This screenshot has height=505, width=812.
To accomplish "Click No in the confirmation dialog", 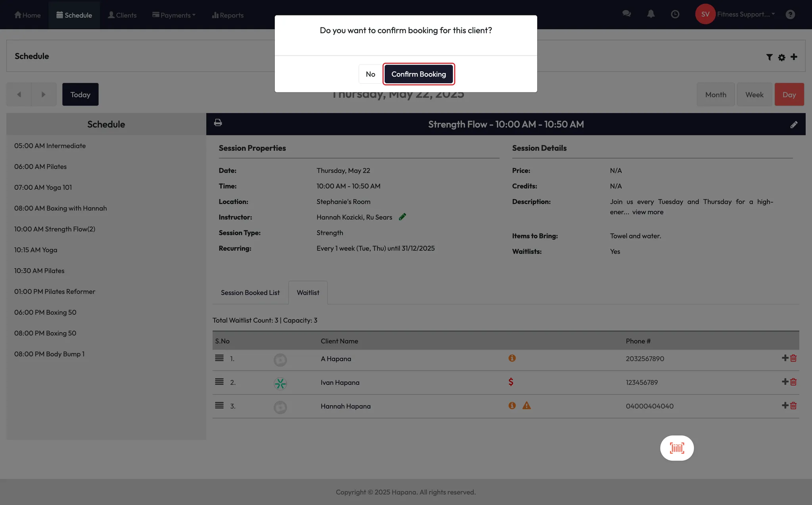I will pos(370,74).
